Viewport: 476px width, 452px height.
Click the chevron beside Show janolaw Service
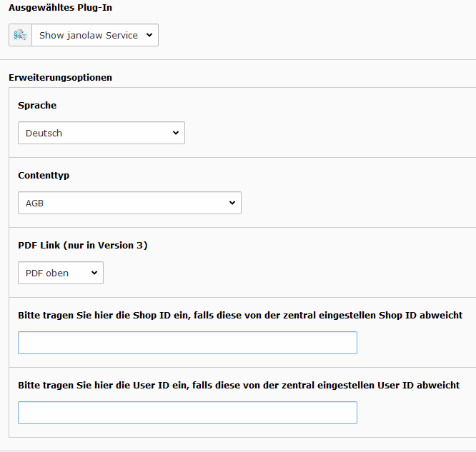click(149, 35)
